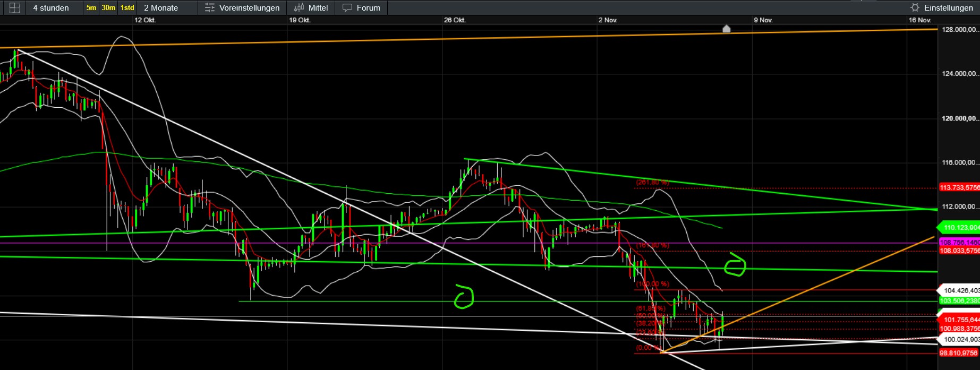
Task: Open the Forum menu item
Action: 368,7
